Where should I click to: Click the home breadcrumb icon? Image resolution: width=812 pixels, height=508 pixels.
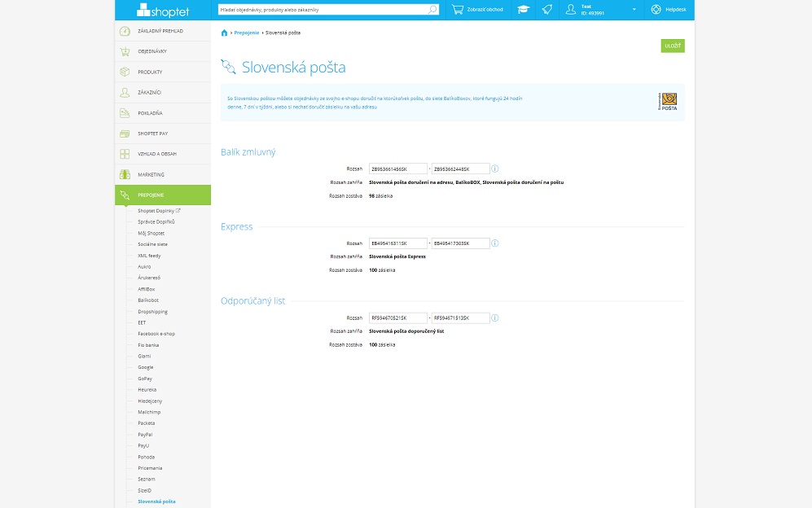click(x=224, y=33)
